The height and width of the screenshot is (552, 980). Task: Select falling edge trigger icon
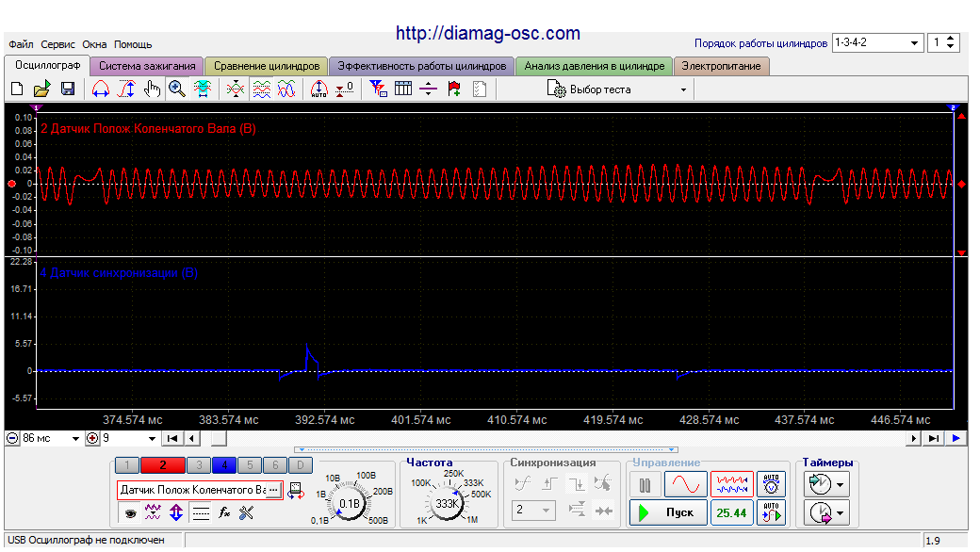pyautogui.click(x=577, y=483)
